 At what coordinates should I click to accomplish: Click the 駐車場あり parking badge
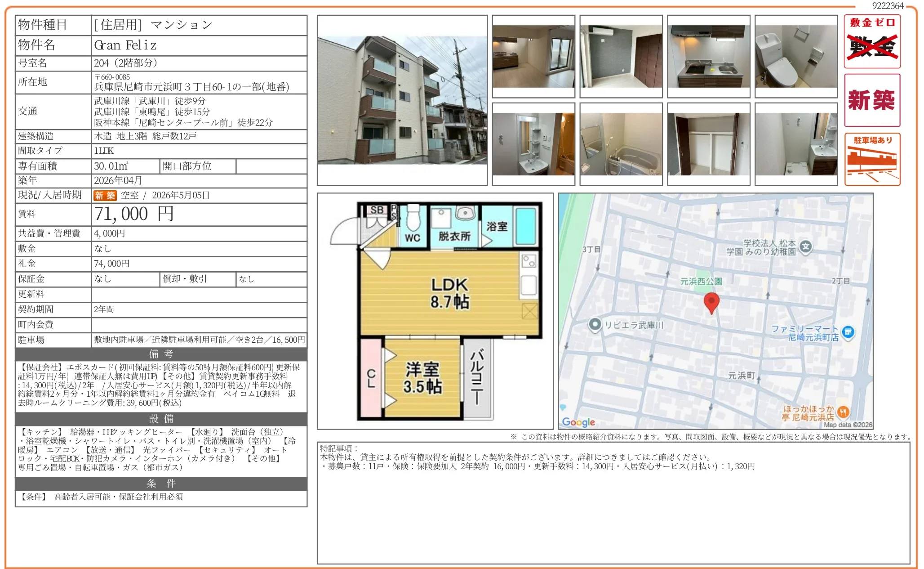tap(871, 159)
